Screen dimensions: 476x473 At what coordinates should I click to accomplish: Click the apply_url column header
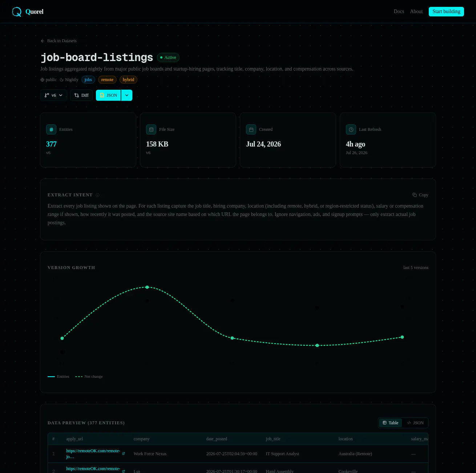pos(74,439)
